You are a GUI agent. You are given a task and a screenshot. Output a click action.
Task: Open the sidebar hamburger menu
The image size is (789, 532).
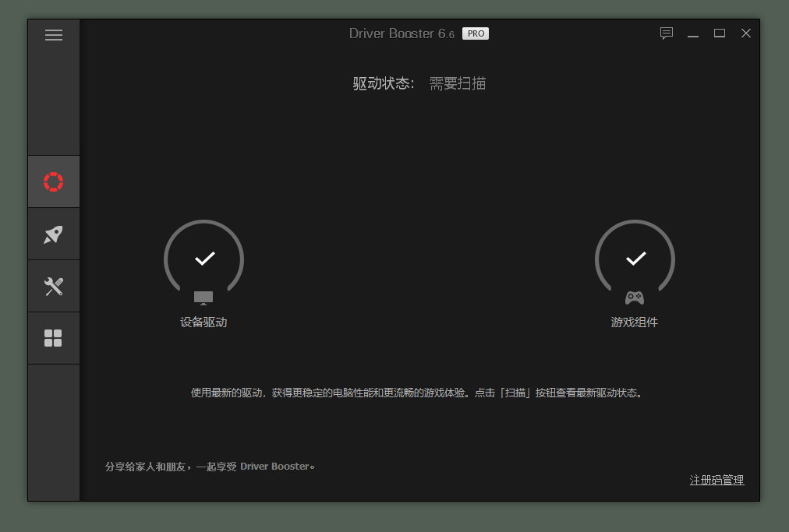53,35
